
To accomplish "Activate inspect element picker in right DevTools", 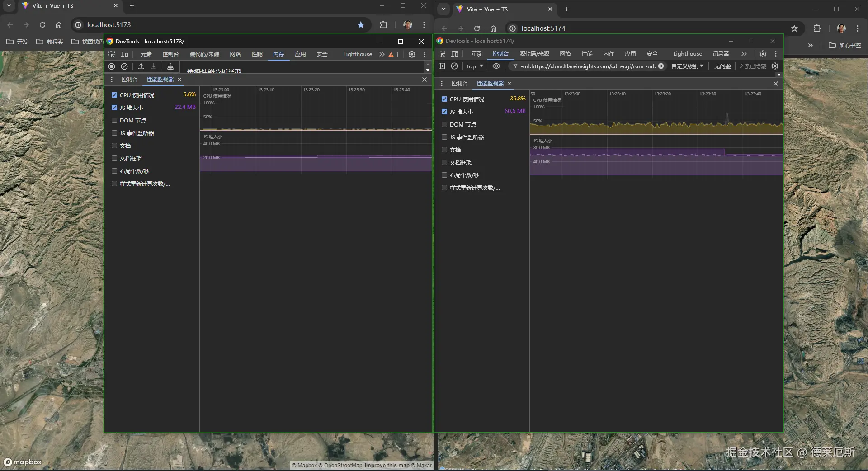I will coord(442,54).
